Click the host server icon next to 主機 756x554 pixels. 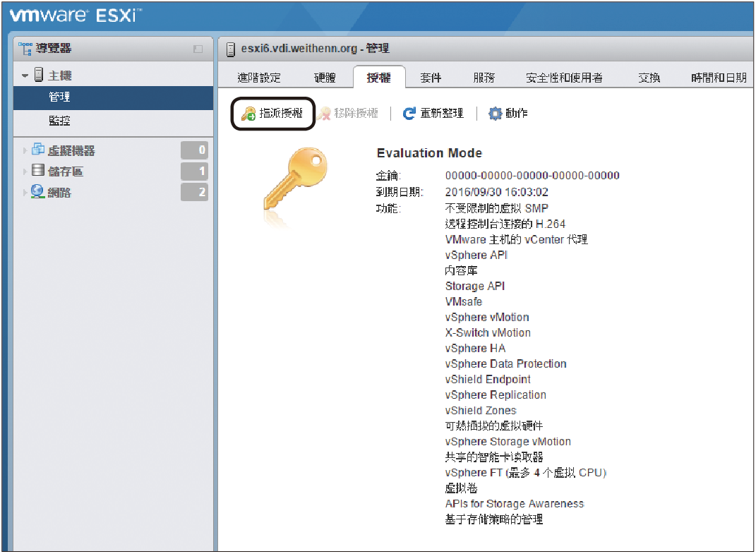(39, 75)
